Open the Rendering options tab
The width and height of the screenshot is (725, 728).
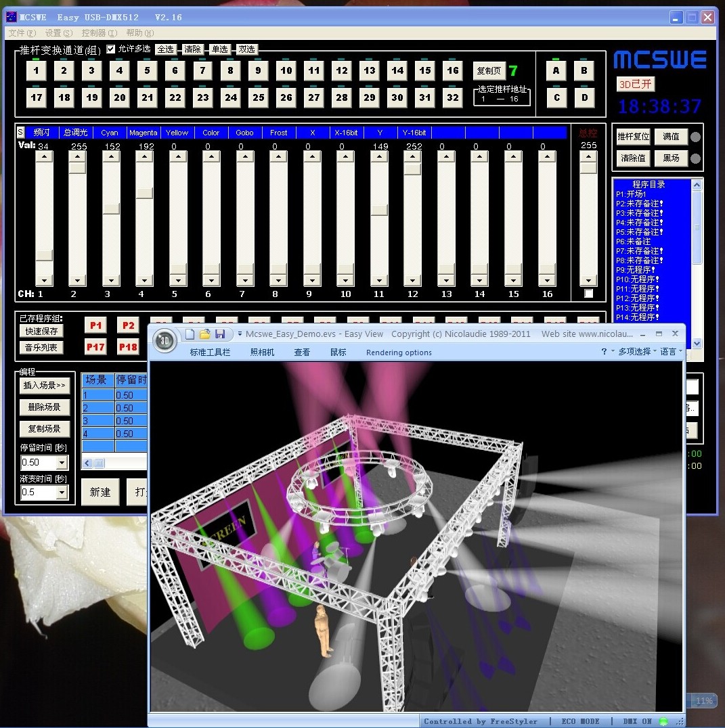[399, 352]
